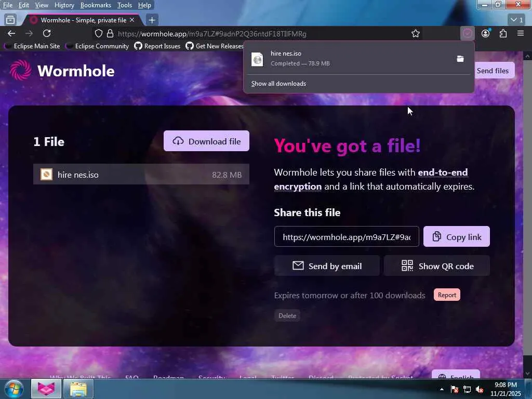The height and width of the screenshot is (399, 532).
Task: Open File Explorer from taskbar
Action: (78, 389)
